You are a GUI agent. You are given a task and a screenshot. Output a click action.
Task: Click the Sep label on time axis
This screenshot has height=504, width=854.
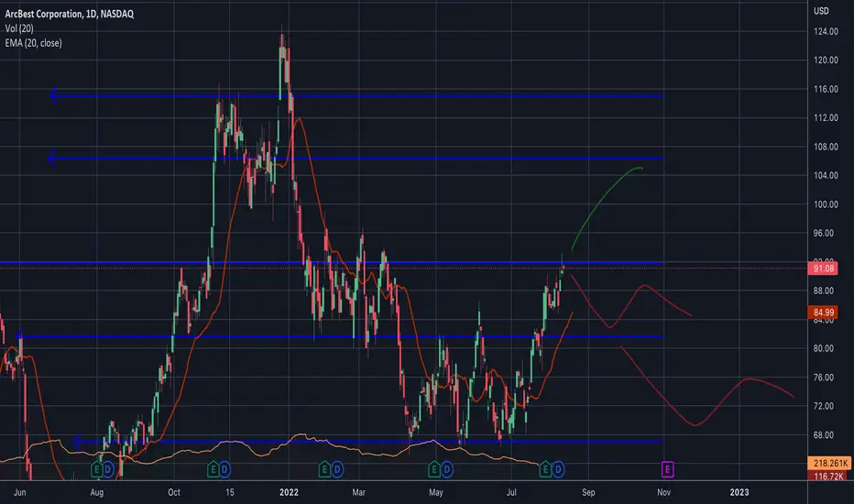click(588, 493)
